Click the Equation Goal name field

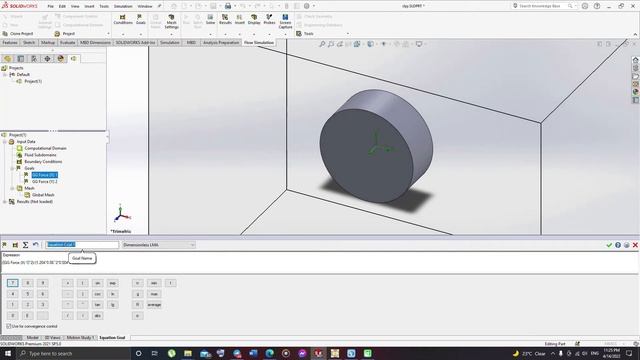point(82,245)
